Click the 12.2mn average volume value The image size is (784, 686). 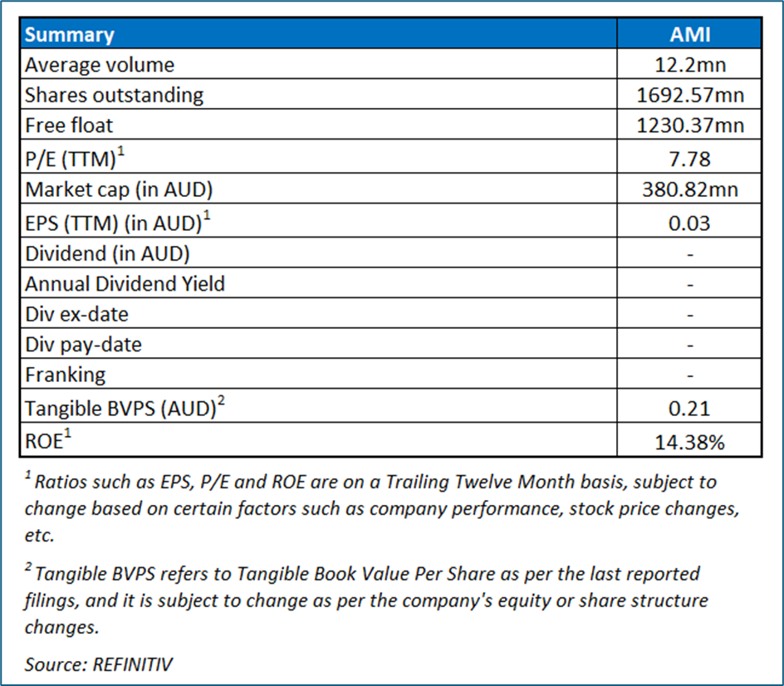[690, 65]
